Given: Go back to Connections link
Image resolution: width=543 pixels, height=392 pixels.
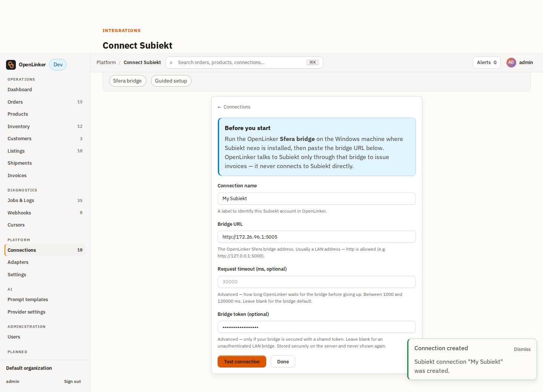Looking at the screenshot, I should point(234,107).
